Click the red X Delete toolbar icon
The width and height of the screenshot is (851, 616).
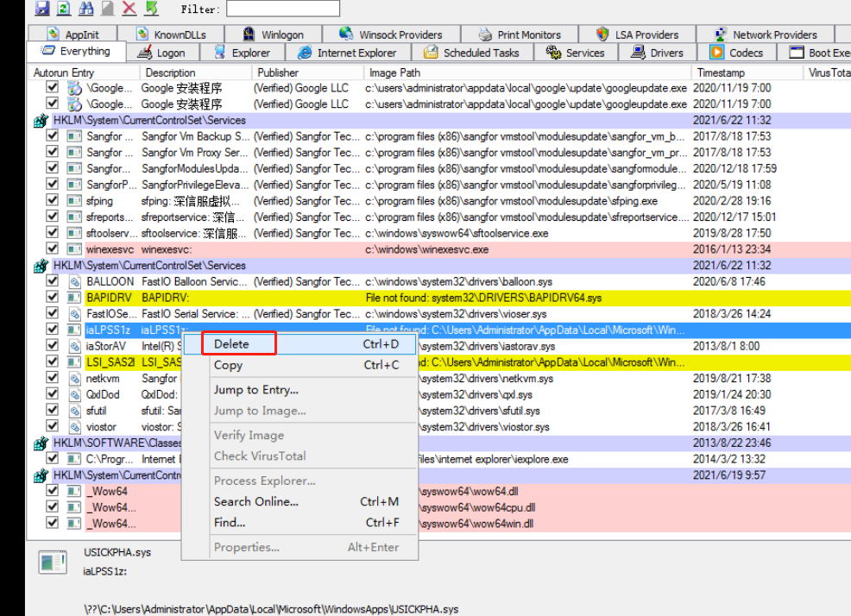[129, 9]
